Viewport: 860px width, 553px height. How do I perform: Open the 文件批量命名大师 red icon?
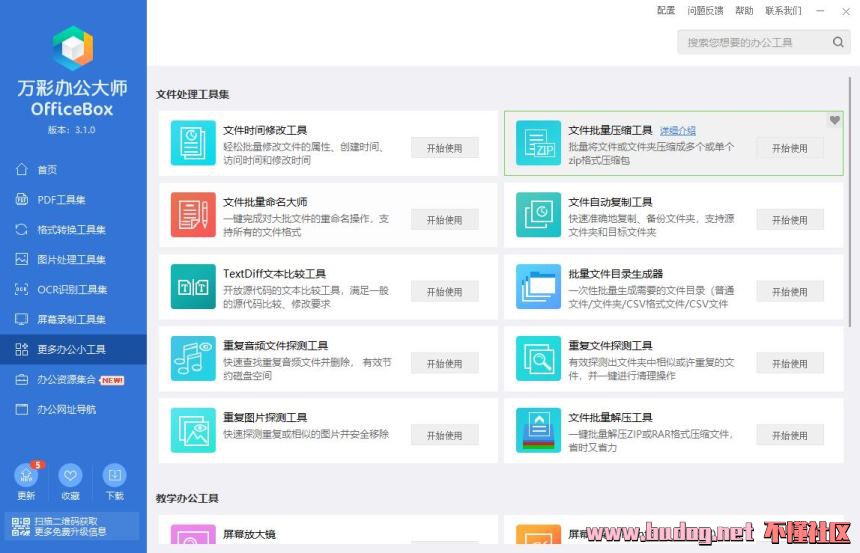pyautogui.click(x=193, y=215)
